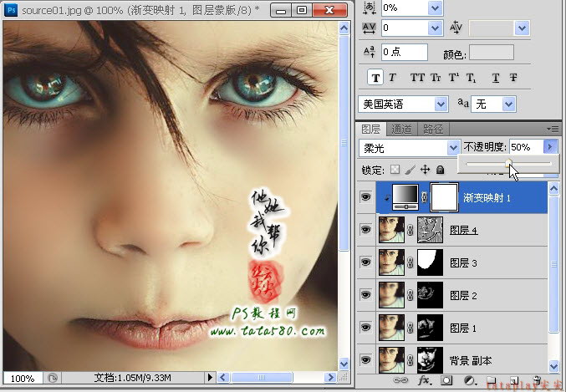Hide the 图层 4 layer

[365, 230]
